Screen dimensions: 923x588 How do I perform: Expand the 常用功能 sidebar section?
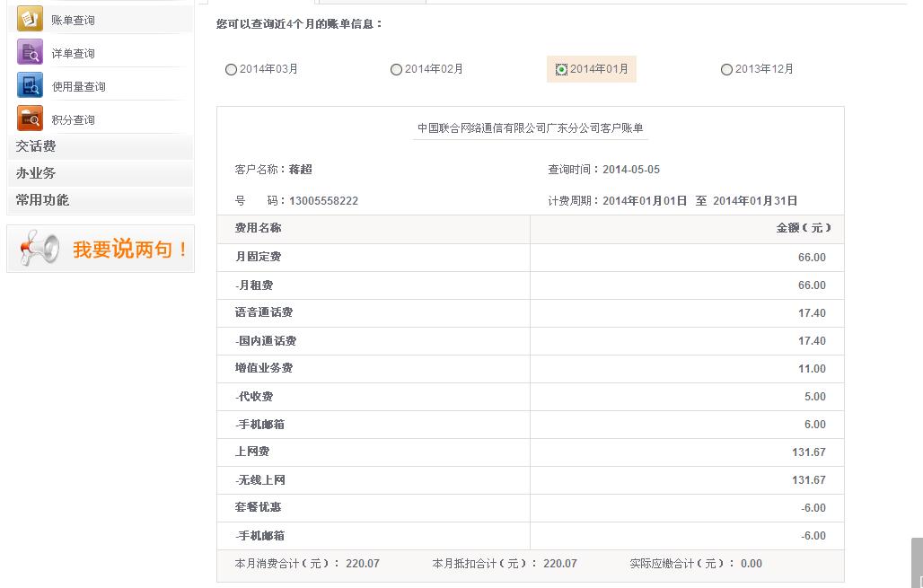pos(42,200)
